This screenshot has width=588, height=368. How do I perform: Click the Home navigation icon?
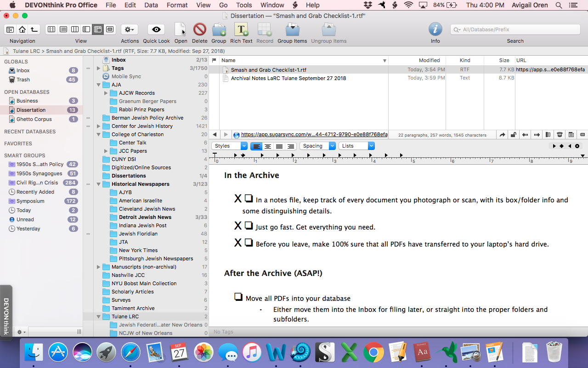coord(22,29)
